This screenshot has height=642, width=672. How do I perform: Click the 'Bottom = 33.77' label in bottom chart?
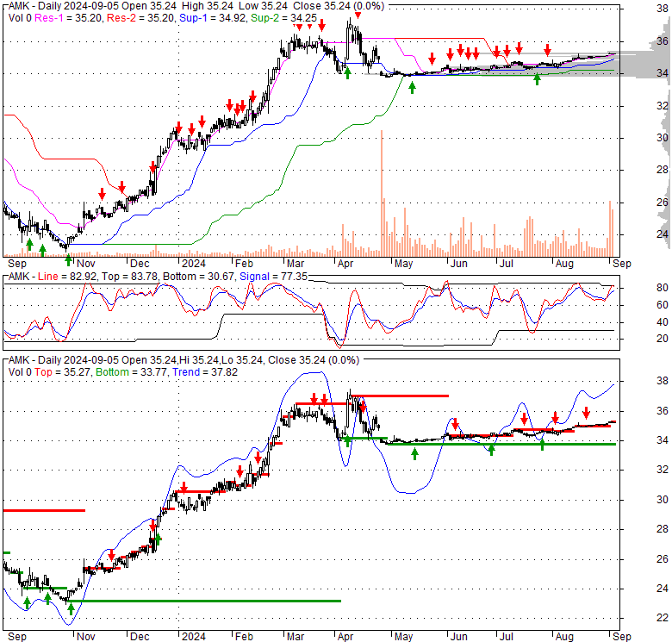[131, 372]
